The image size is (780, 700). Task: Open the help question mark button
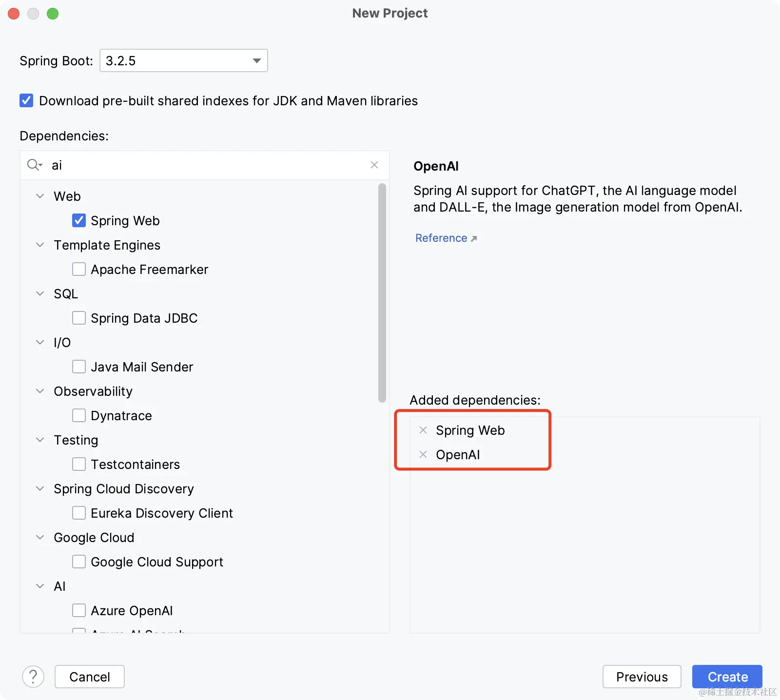[x=33, y=677]
